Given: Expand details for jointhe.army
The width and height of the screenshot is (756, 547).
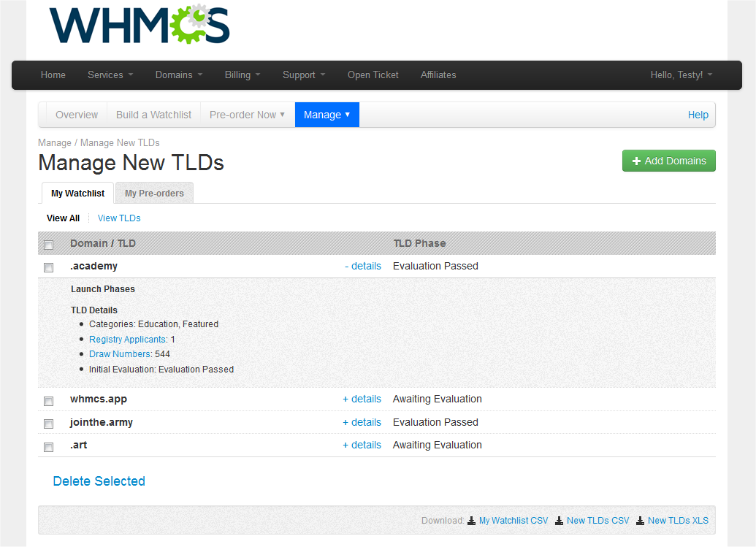Looking at the screenshot, I should (x=362, y=422).
